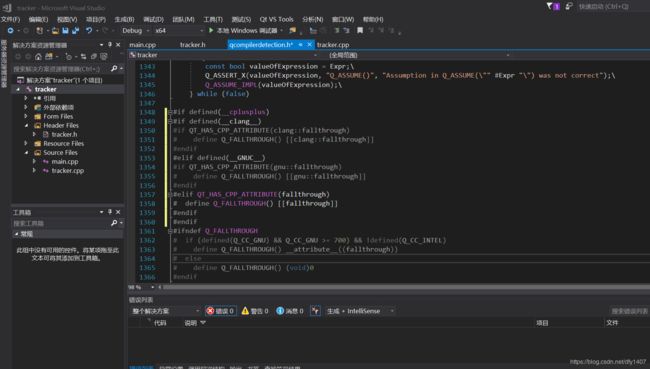Toggle the errors filter showing 0 errors
Viewport: 650px width, 369px height.
pos(221,311)
